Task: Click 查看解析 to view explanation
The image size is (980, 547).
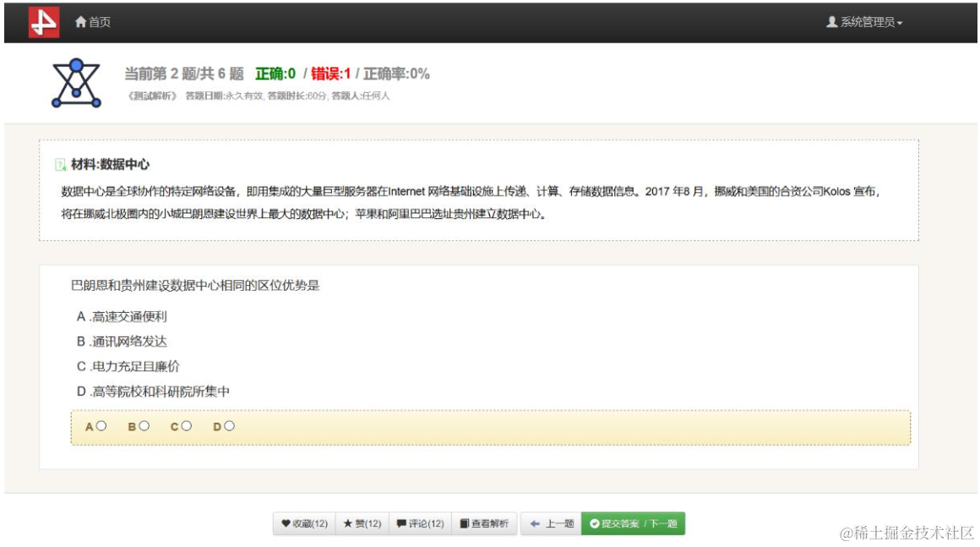Action: 484,523
